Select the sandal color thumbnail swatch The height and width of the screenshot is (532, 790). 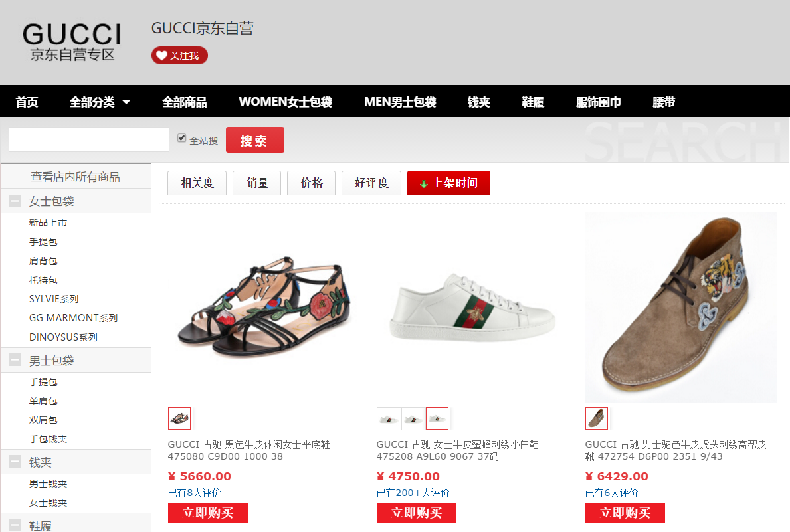click(179, 418)
